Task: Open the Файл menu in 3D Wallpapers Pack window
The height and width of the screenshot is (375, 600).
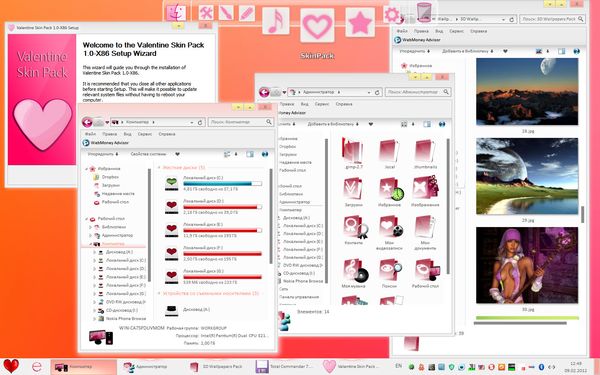Action: [402, 31]
